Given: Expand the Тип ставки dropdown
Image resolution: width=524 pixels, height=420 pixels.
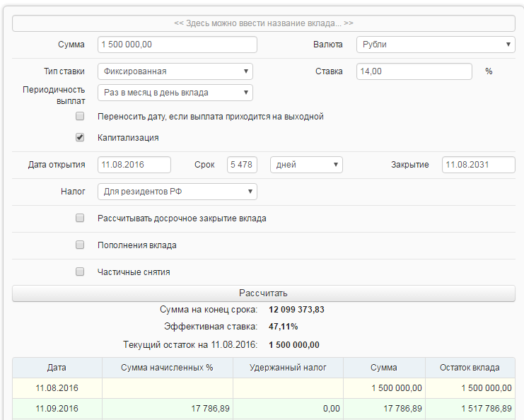Looking at the screenshot, I should click(x=175, y=71).
